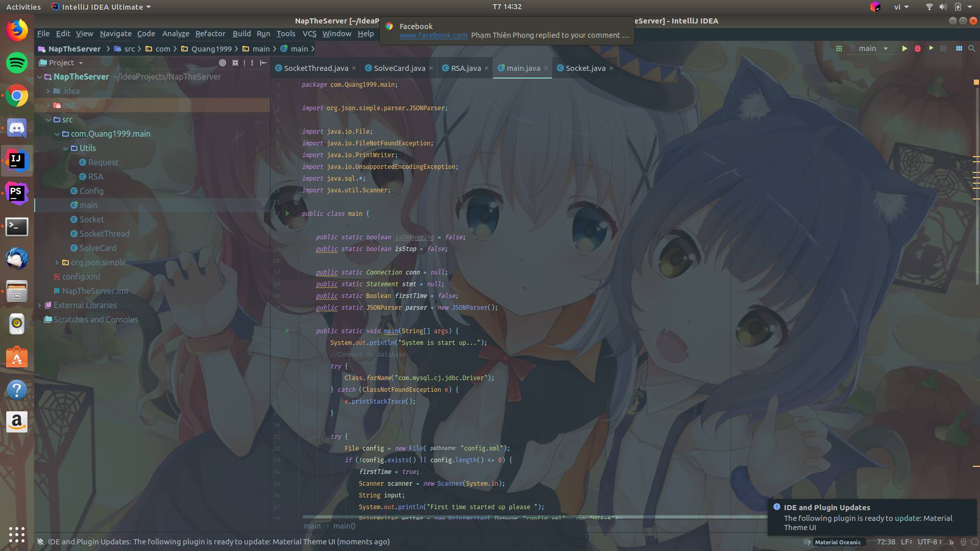Click run gutter arrow beside class main
Image resolution: width=980 pixels, height=551 pixels.
point(287,213)
